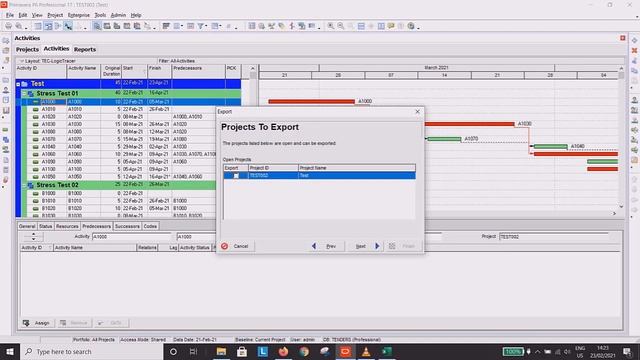
Task: Select activity row B1020
Action: pyautogui.click(x=122, y=208)
